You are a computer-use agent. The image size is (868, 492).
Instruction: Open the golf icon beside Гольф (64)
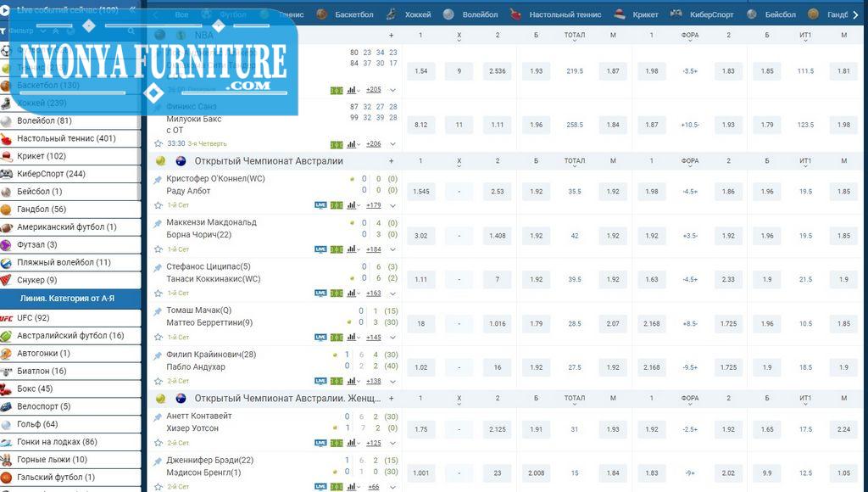pyautogui.click(x=6, y=424)
